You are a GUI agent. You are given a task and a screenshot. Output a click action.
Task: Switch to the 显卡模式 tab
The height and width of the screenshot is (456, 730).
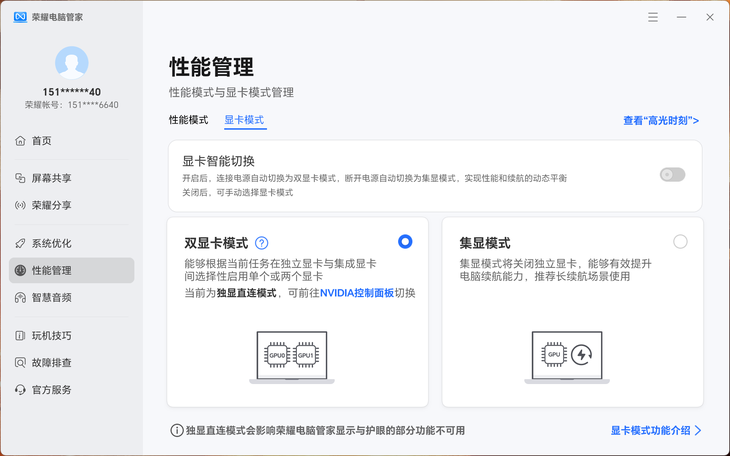(x=244, y=120)
